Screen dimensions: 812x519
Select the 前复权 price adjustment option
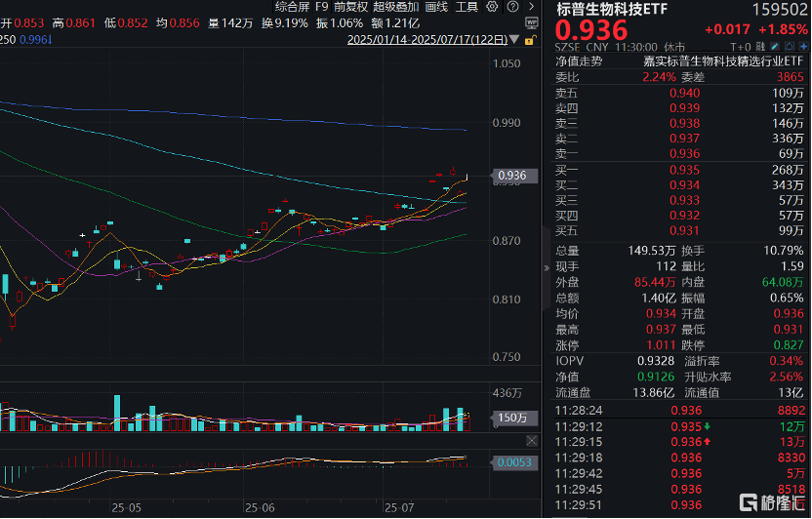tap(350, 7)
